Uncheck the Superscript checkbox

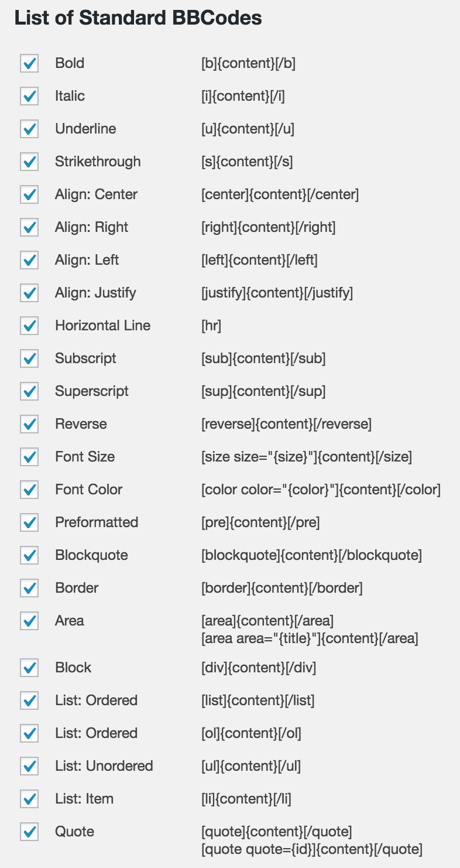pyautogui.click(x=29, y=391)
